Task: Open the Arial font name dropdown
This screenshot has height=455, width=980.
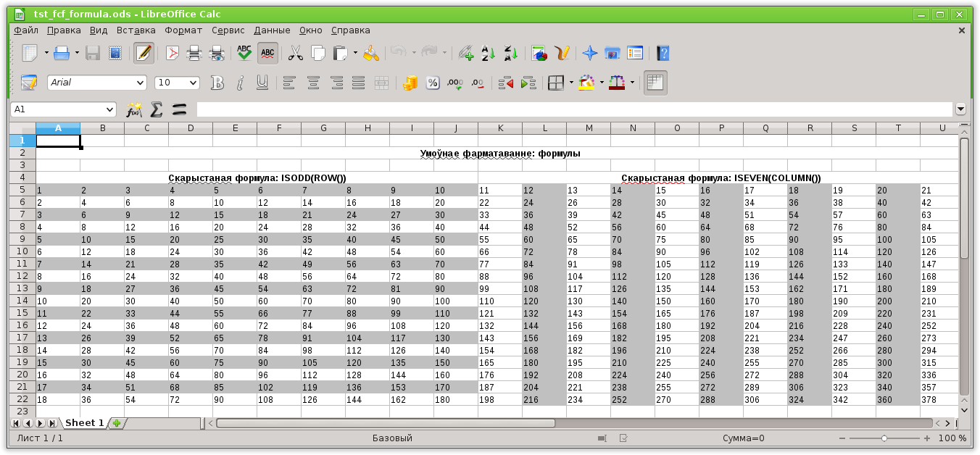Action: point(141,83)
